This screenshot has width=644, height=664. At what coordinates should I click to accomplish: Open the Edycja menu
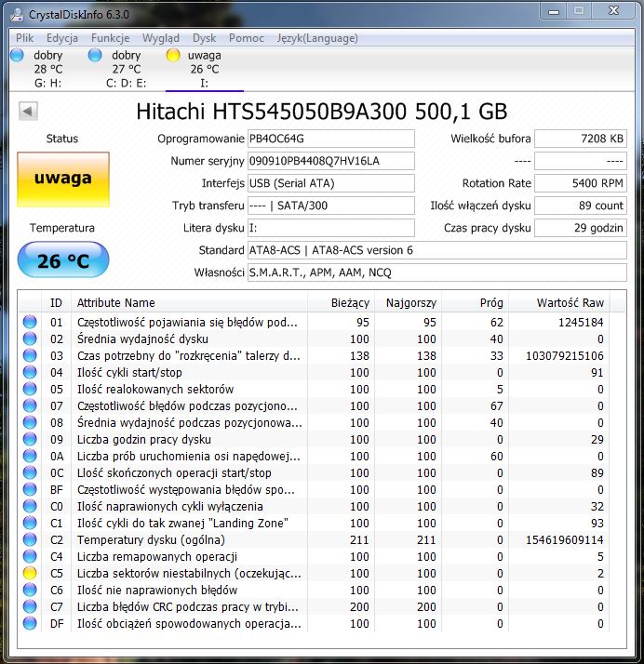(61, 38)
